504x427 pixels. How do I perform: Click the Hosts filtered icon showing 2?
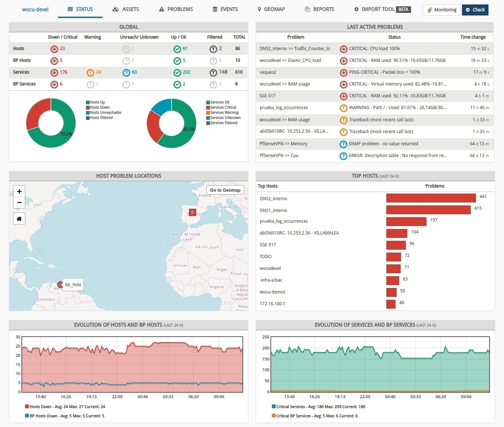pos(213,49)
